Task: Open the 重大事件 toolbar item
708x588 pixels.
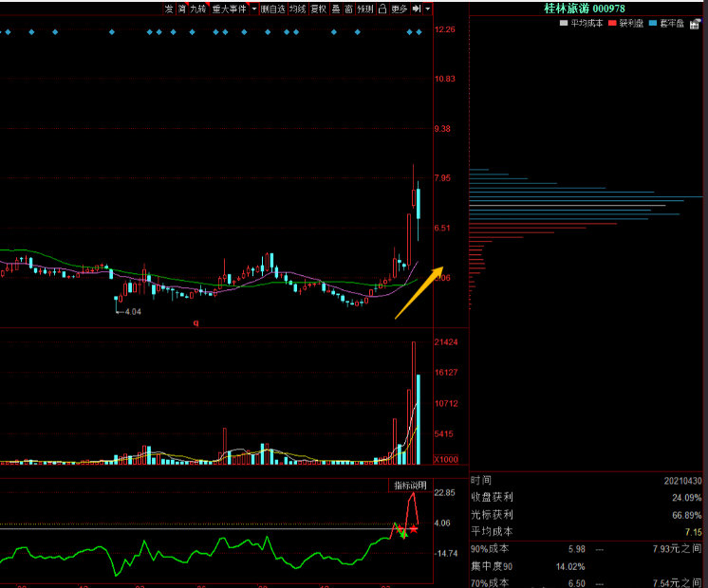Action: point(230,9)
